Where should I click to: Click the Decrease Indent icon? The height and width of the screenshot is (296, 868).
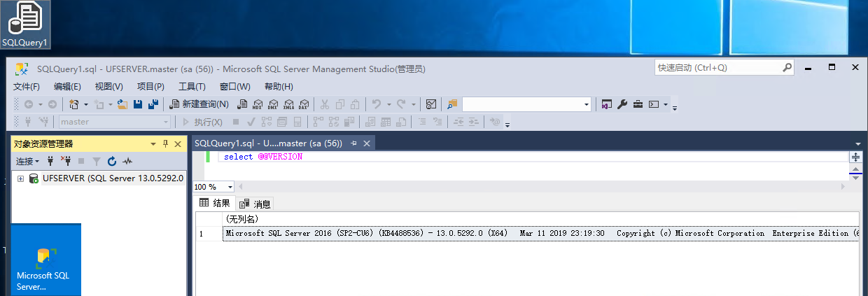[x=458, y=122]
